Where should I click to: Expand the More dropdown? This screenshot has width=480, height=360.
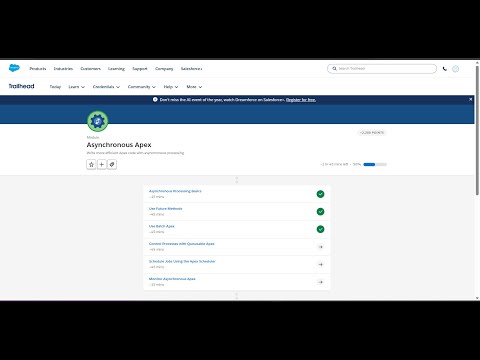[194, 87]
